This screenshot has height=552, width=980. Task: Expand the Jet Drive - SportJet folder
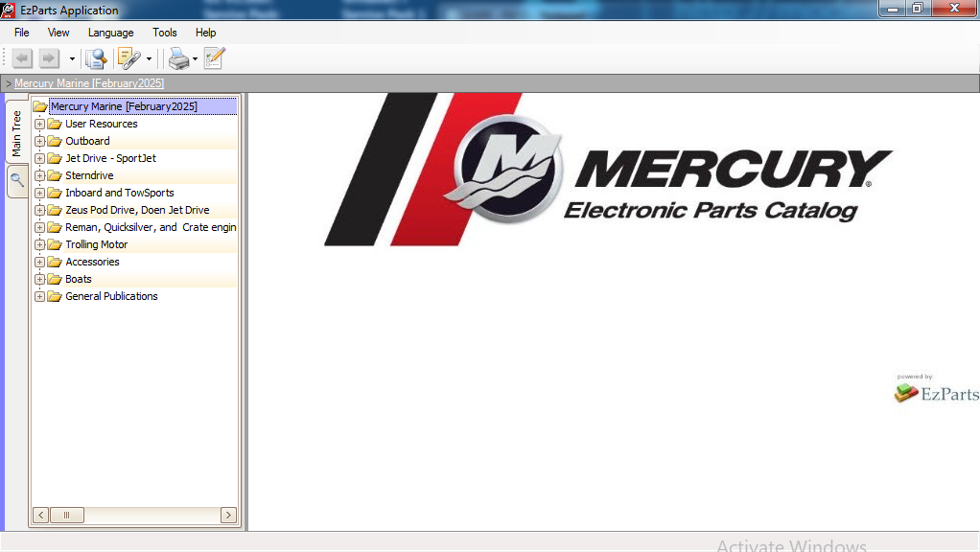[39, 159]
